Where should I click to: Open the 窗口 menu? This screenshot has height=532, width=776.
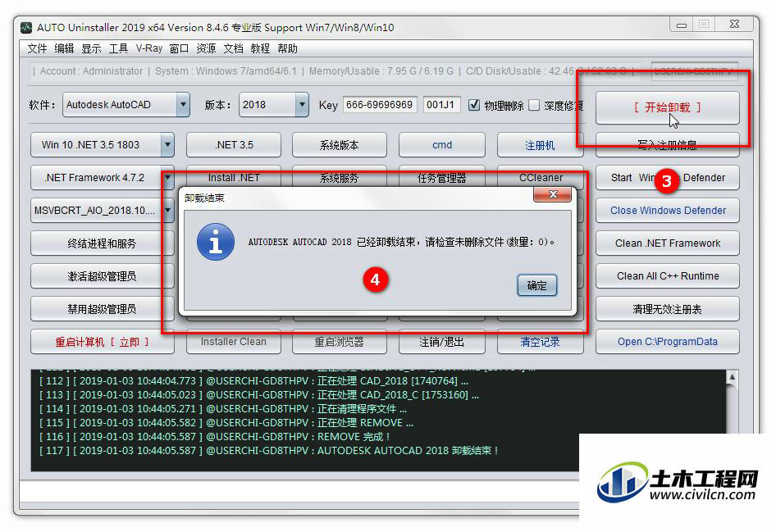pyautogui.click(x=179, y=48)
